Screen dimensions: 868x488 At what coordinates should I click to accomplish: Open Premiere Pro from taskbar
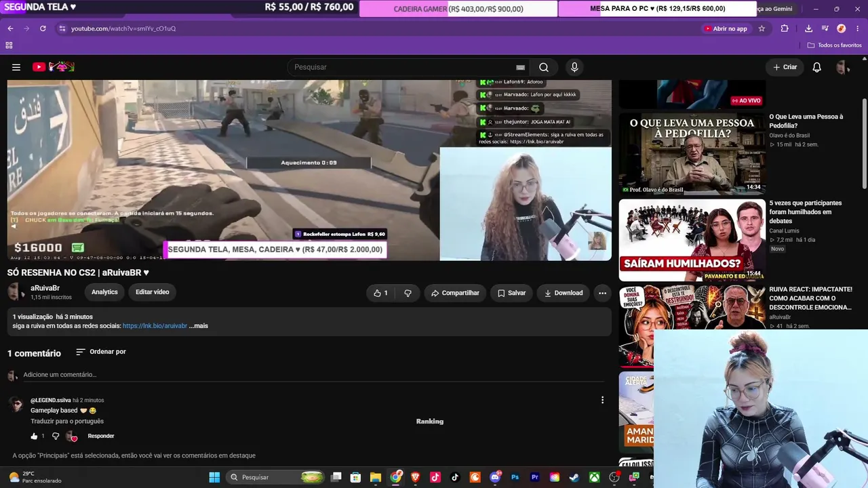click(x=534, y=477)
